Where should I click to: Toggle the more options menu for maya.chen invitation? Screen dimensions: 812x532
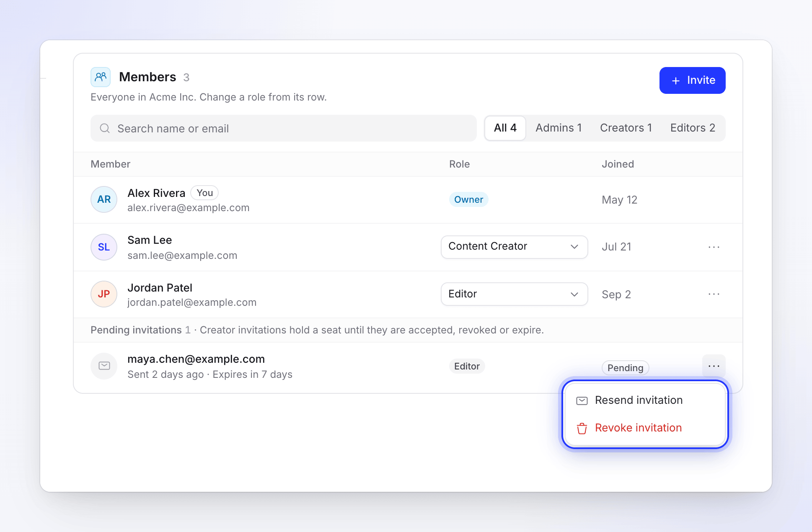pyautogui.click(x=714, y=366)
